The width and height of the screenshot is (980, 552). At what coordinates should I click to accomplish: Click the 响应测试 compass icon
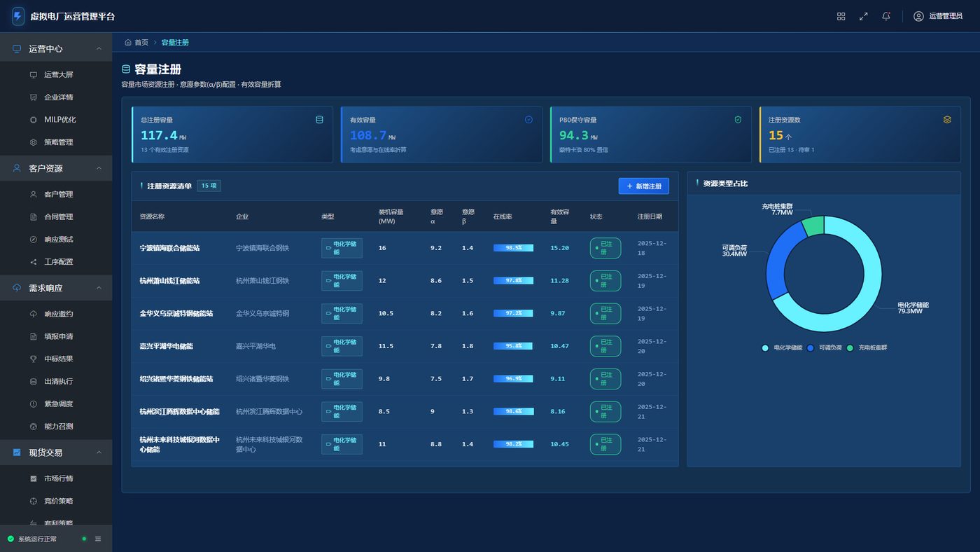point(33,239)
